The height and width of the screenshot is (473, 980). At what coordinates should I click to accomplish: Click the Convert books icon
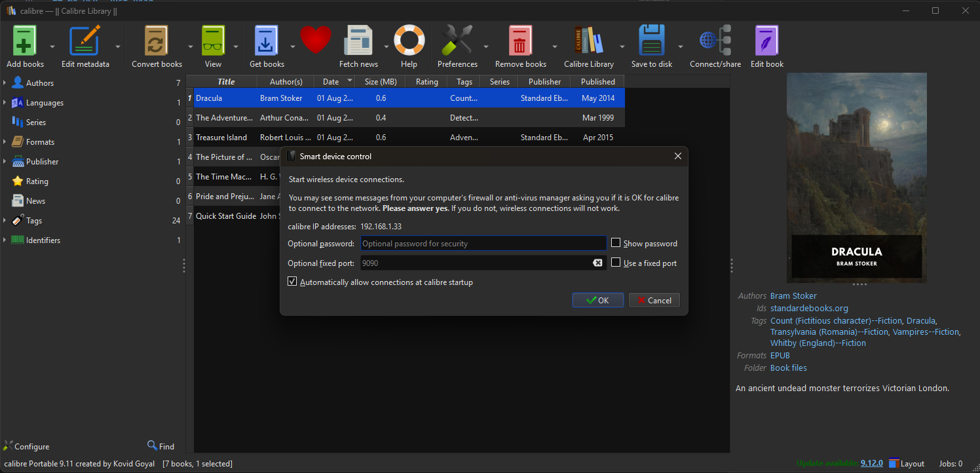(157, 41)
